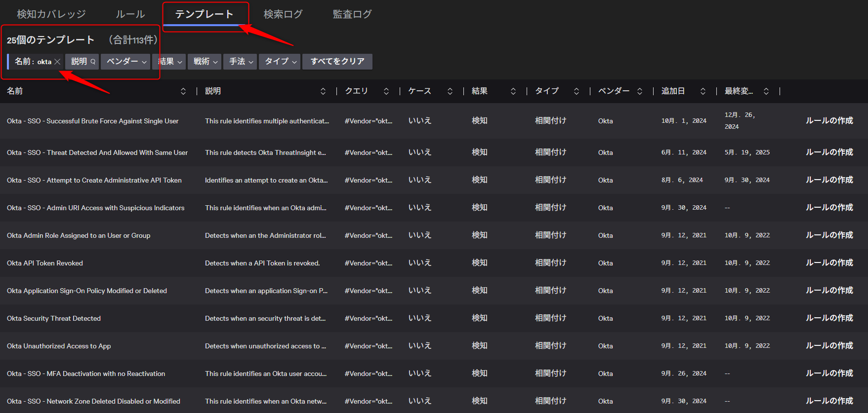Open the 監査ログ tab
Screen dimensions: 868x413
(x=352, y=14)
